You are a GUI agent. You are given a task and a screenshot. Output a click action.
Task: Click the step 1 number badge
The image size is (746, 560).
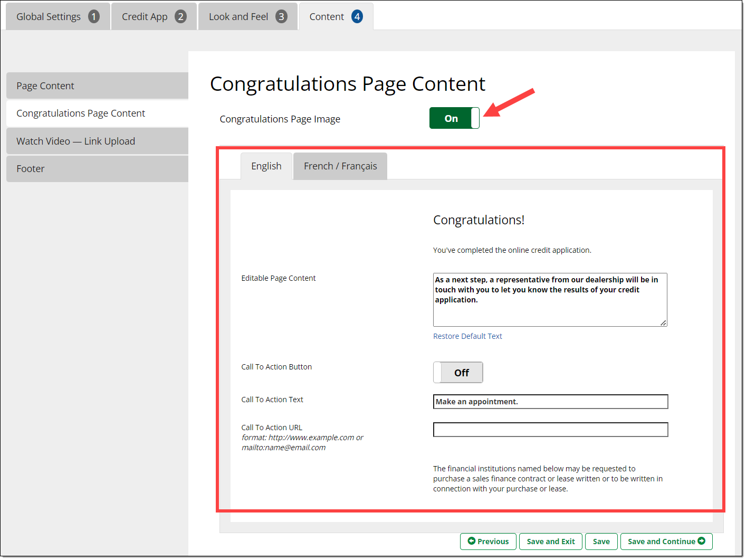[x=94, y=17]
